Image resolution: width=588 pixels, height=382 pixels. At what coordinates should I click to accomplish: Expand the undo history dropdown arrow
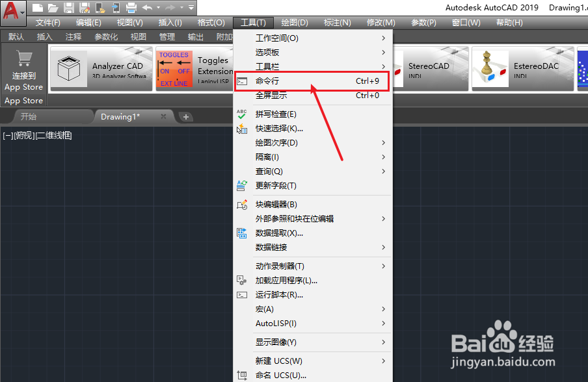tap(158, 8)
